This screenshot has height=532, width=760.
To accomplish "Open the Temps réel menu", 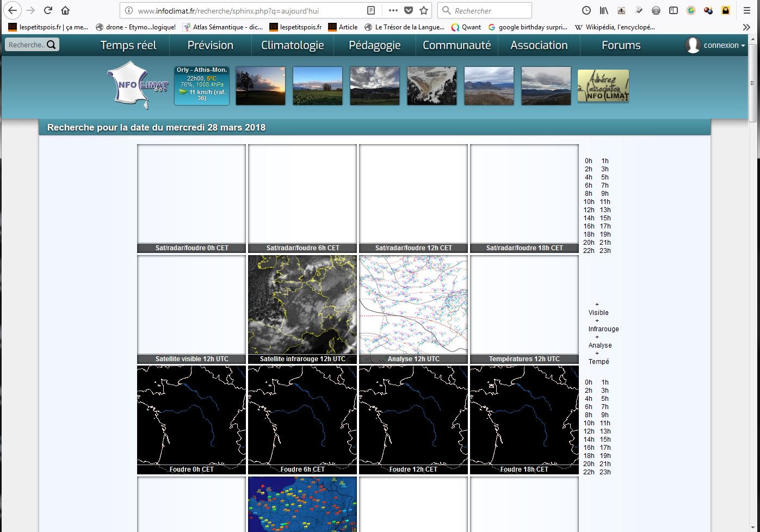I will tap(128, 45).
